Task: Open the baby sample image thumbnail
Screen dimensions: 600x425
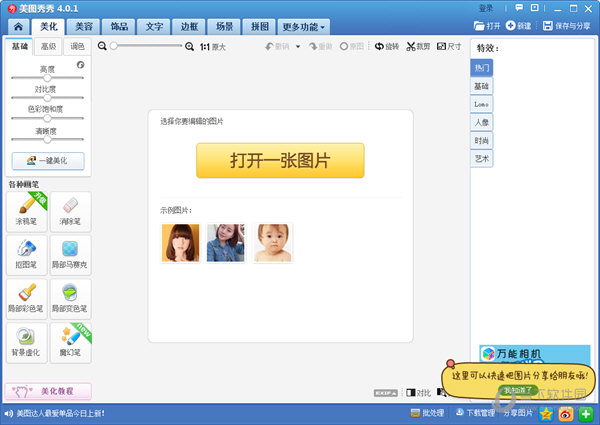Action: [272, 242]
